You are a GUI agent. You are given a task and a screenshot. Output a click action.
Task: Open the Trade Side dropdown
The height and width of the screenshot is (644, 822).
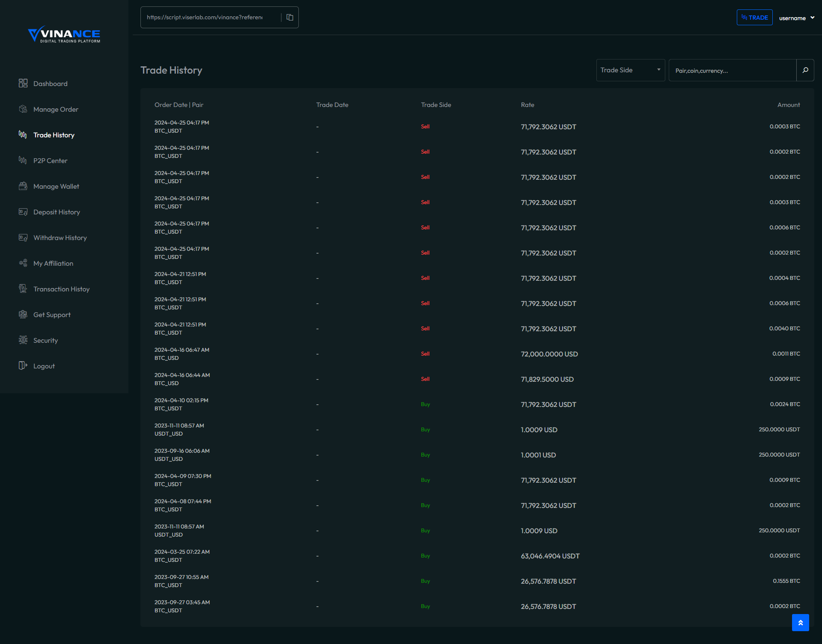pos(630,70)
